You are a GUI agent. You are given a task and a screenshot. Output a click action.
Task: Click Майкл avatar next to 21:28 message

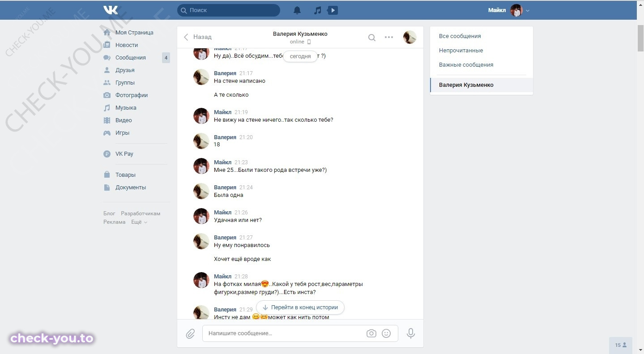click(x=201, y=280)
